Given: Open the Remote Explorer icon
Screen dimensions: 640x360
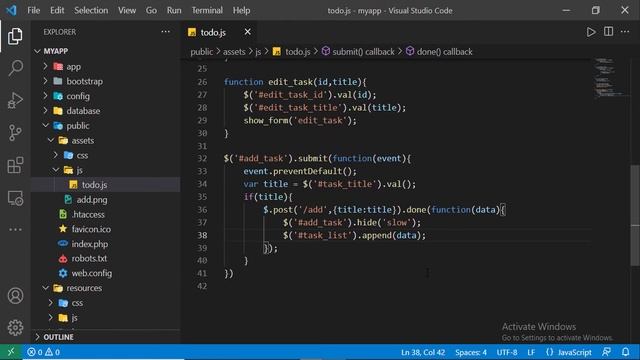Looking at the screenshot, I should (x=15, y=198).
